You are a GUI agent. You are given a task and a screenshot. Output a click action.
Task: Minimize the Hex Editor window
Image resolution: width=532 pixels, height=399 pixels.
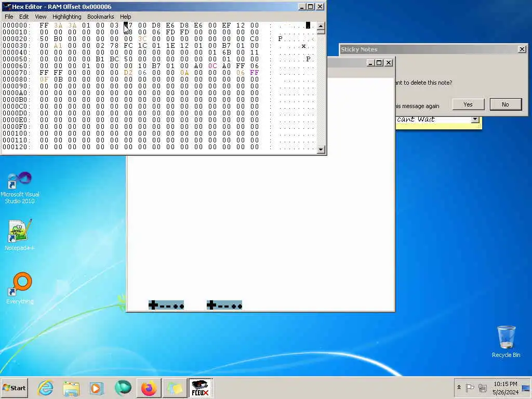(x=302, y=6)
